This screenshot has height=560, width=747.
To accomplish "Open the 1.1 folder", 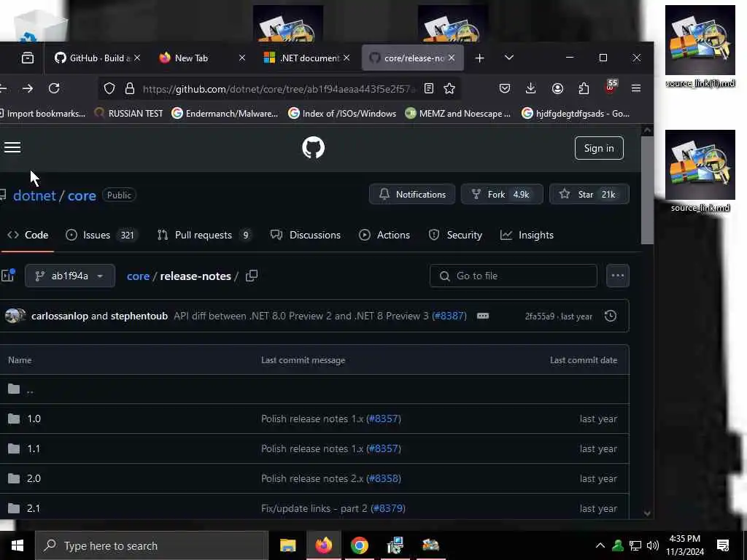I will (x=34, y=448).
